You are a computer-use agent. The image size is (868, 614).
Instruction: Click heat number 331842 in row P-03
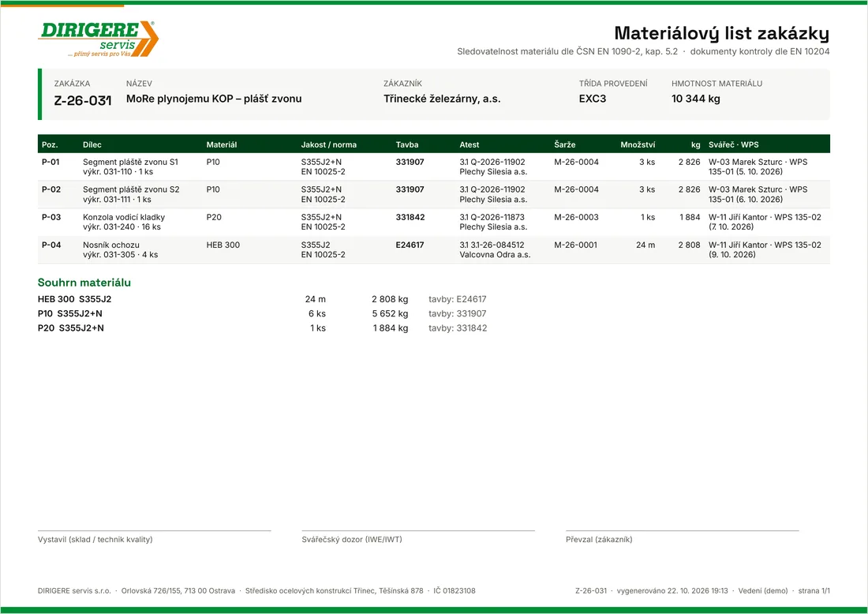pos(410,217)
